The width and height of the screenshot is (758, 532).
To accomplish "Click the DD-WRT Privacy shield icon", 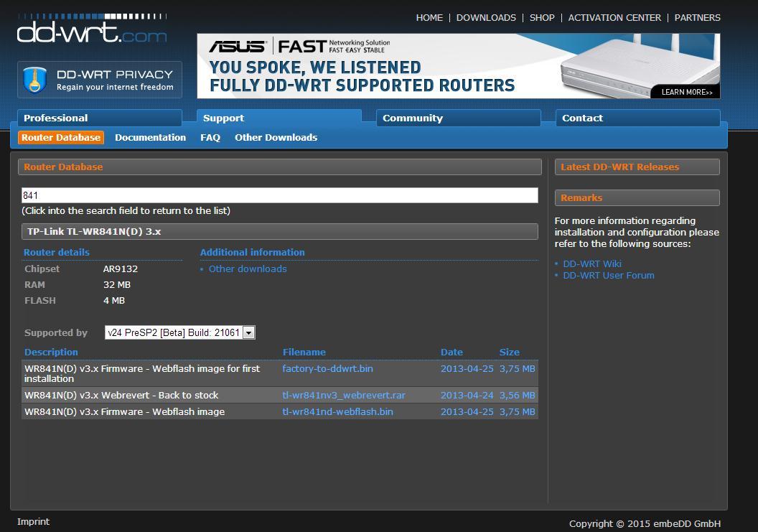I will [x=34, y=80].
